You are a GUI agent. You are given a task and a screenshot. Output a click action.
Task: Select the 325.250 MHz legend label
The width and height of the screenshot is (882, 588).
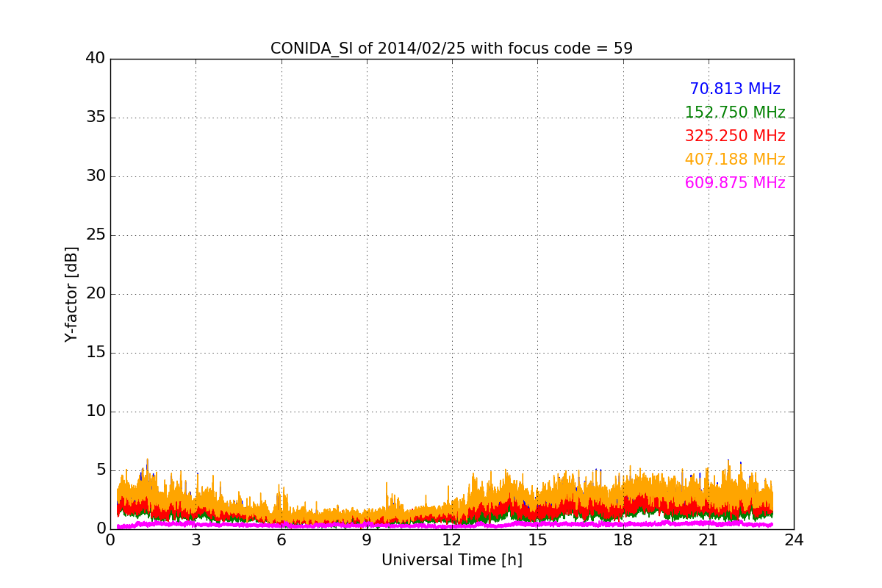click(x=735, y=136)
